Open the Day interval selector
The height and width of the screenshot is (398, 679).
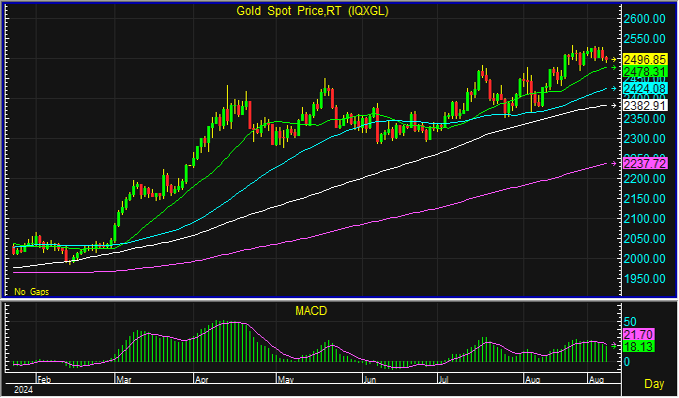(x=654, y=384)
